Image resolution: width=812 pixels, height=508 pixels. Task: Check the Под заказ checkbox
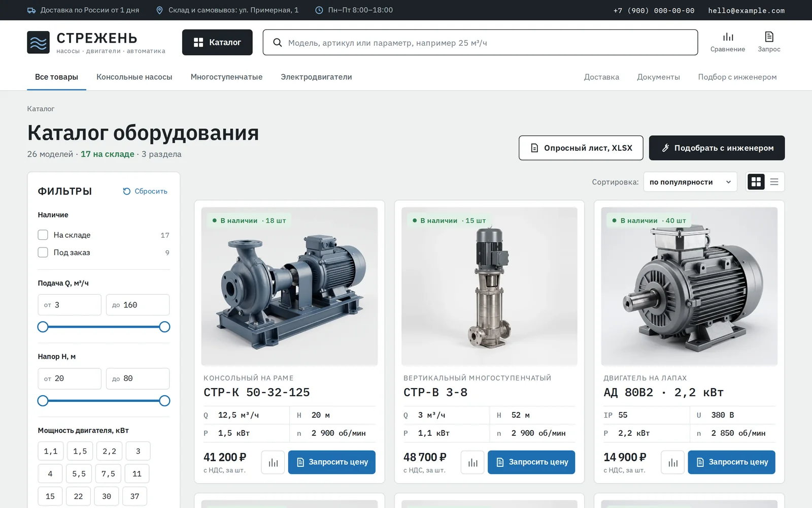(x=43, y=252)
